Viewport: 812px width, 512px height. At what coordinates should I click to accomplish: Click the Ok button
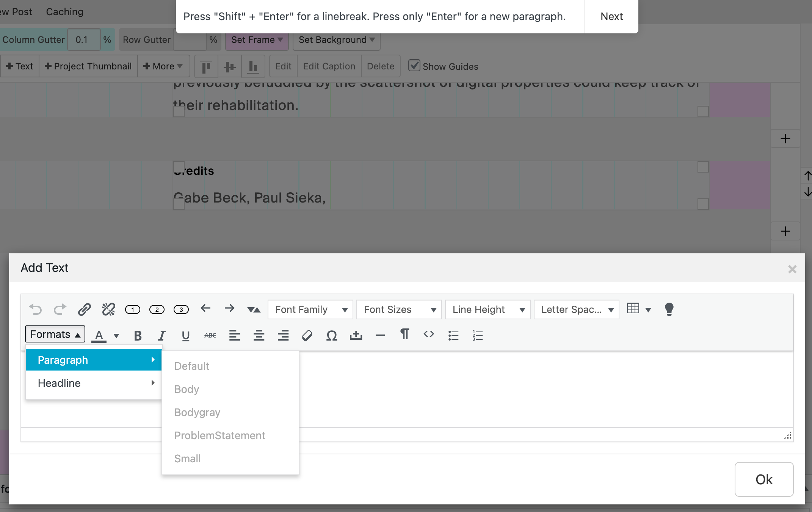click(x=763, y=479)
